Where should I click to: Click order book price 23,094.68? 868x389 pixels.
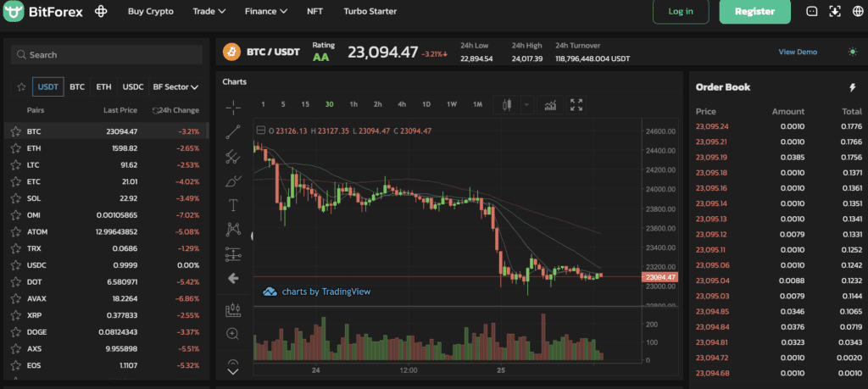point(712,374)
